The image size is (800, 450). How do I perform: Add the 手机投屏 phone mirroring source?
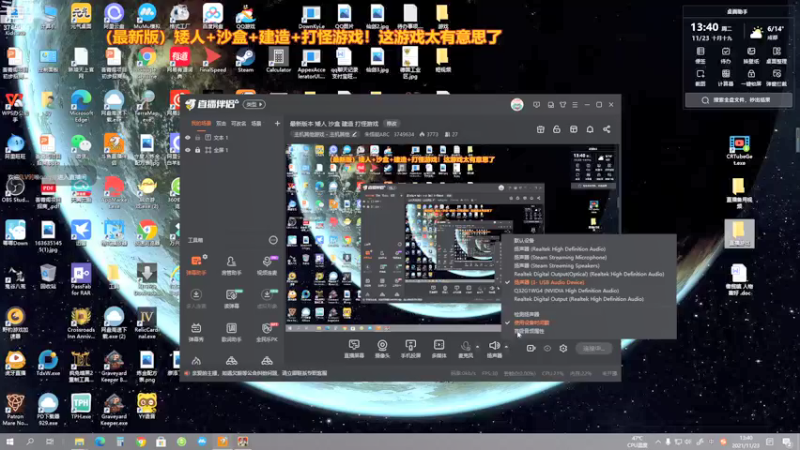410,349
